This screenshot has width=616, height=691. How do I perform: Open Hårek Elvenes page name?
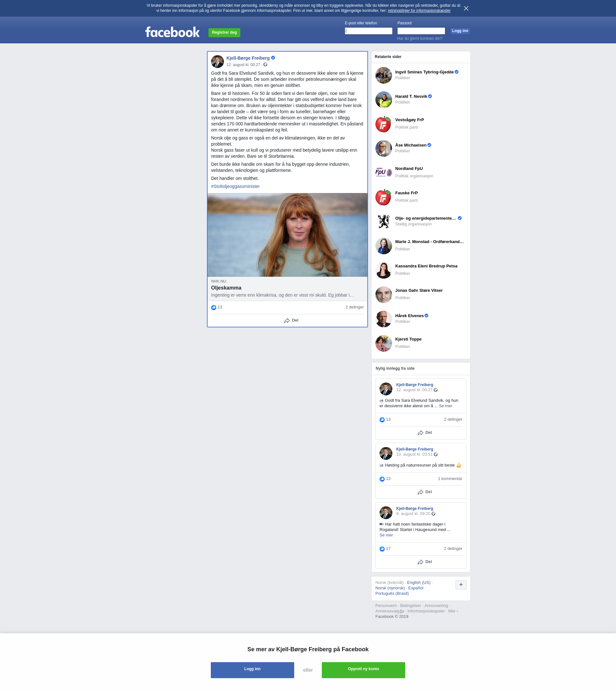(409, 316)
